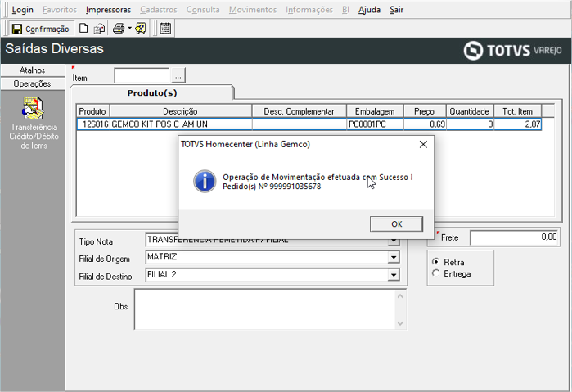Select the Entrega radio button
Image resolution: width=572 pixels, height=392 pixels.
pos(435,273)
